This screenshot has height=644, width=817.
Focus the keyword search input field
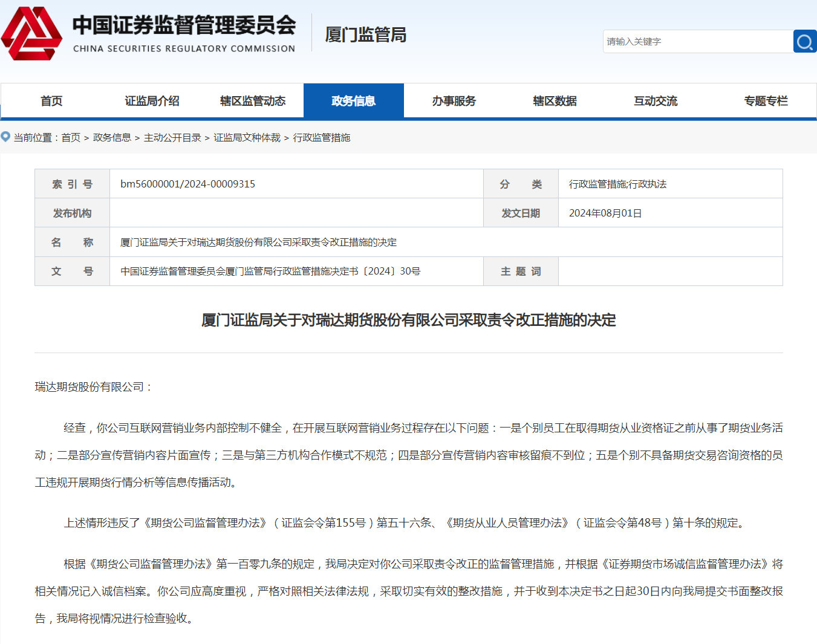[x=698, y=42]
